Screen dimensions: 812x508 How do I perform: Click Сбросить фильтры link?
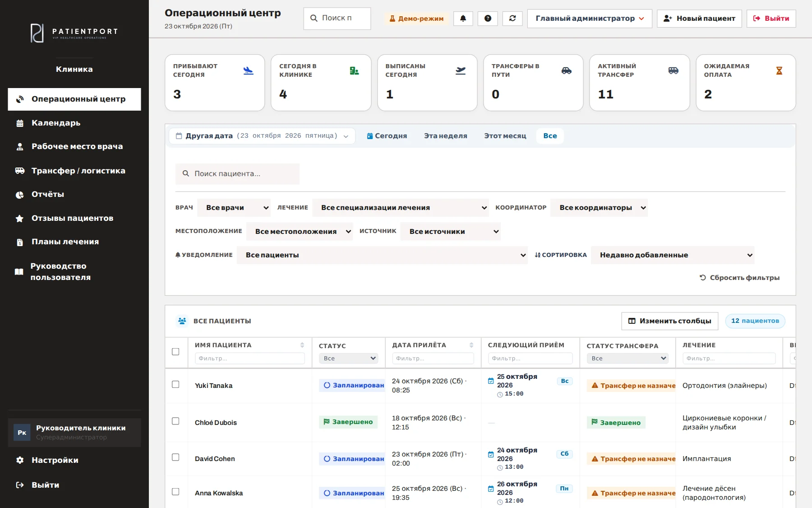(739, 278)
